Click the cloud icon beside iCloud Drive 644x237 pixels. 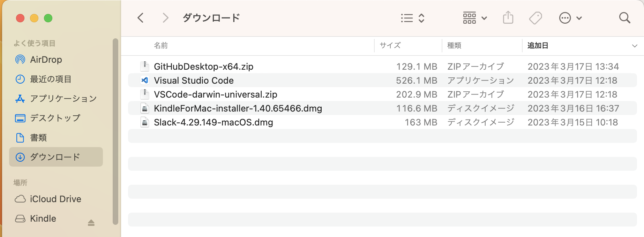20,199
